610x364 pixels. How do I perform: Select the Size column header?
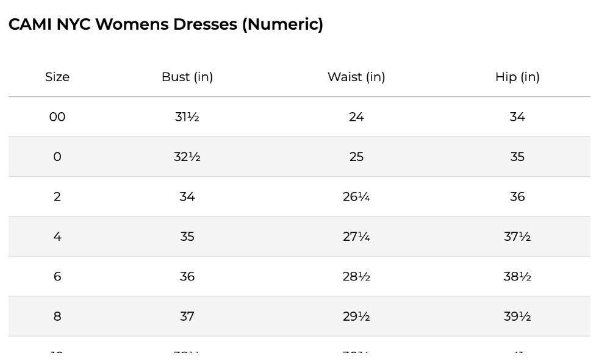tap(57, 77)
